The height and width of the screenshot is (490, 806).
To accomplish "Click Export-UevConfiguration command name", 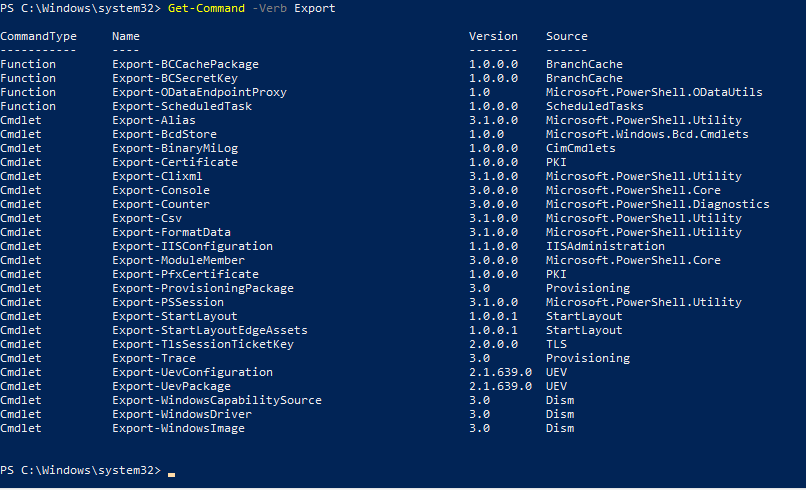I will click(x=192, y=372).
